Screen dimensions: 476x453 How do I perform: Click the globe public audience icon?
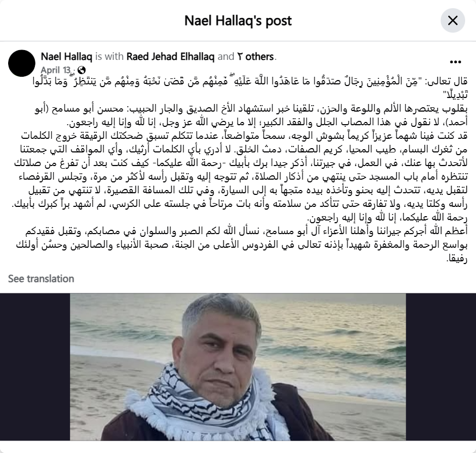(x=82, y=70)
